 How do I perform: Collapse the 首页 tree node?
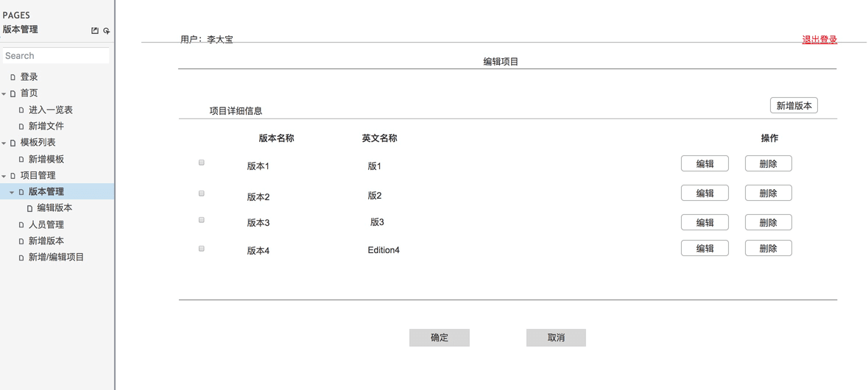pyautogui.click(x=4, y=94)
